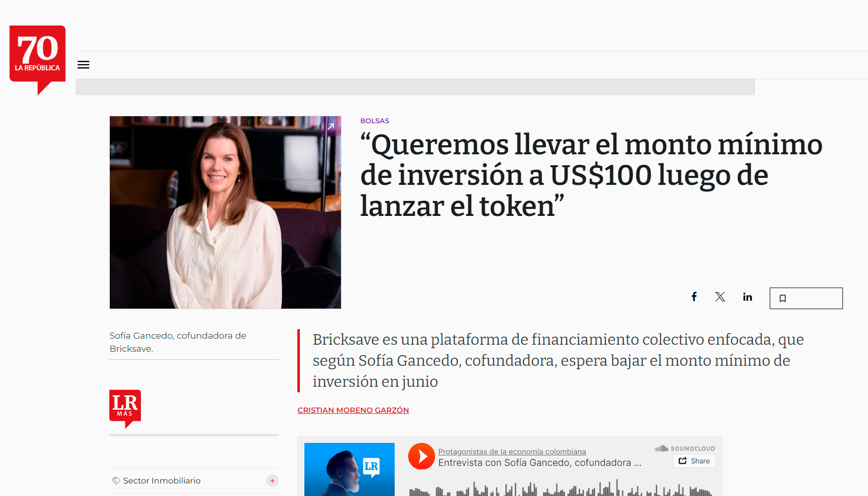Play the SoundCloud interview episode
868x496 pixels.
tap(421, 456)
